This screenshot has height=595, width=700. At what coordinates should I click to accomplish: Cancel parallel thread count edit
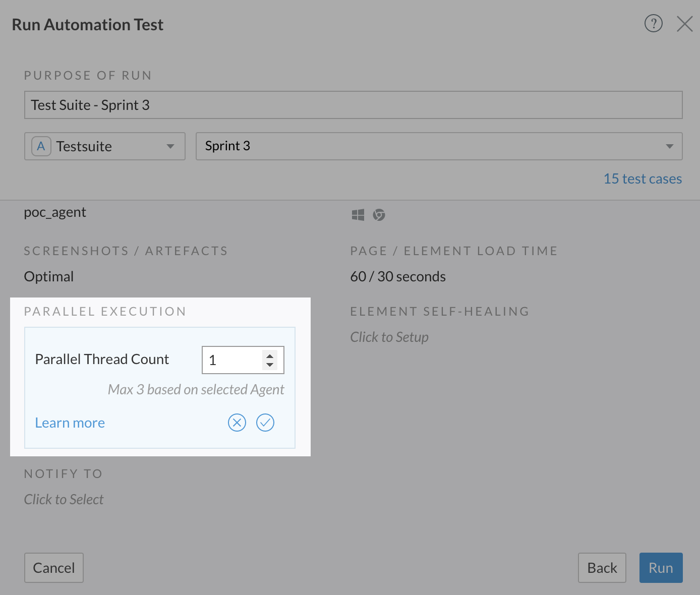pos(237,423)
